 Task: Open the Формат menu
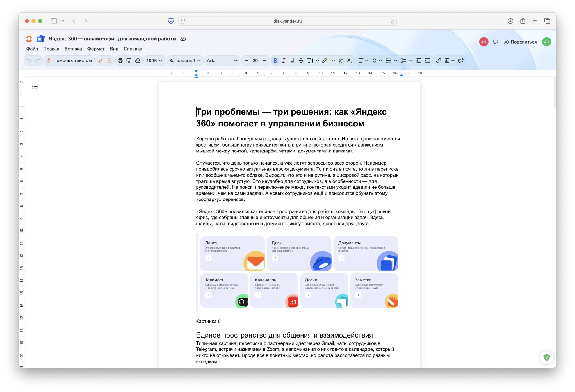tap(96, 49)
